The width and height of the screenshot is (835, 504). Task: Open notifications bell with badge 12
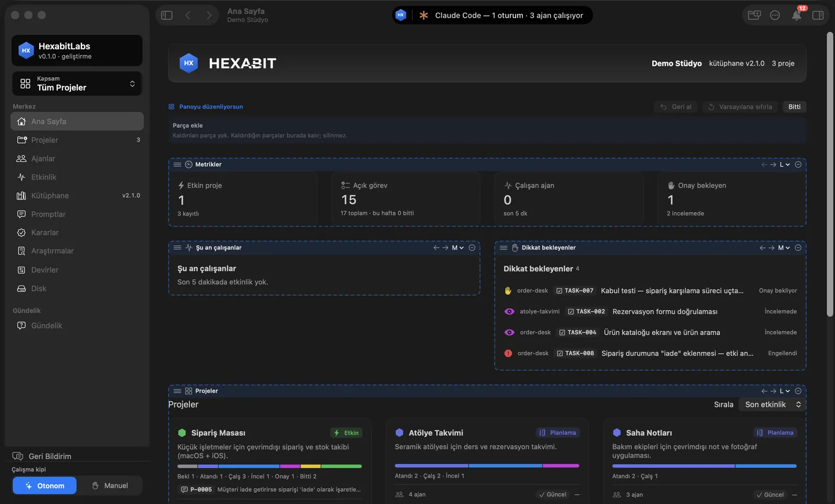pos(796,15)
